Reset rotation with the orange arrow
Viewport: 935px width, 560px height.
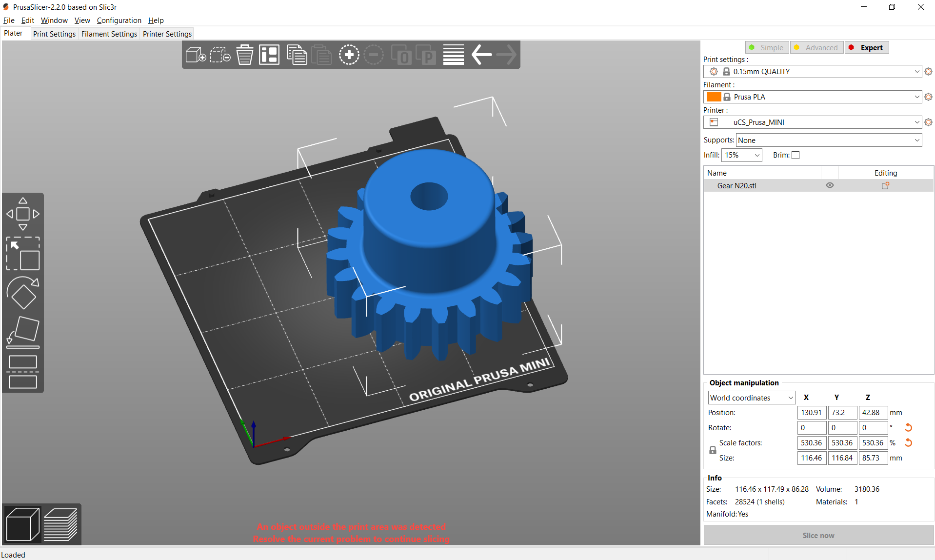(909, 428)
